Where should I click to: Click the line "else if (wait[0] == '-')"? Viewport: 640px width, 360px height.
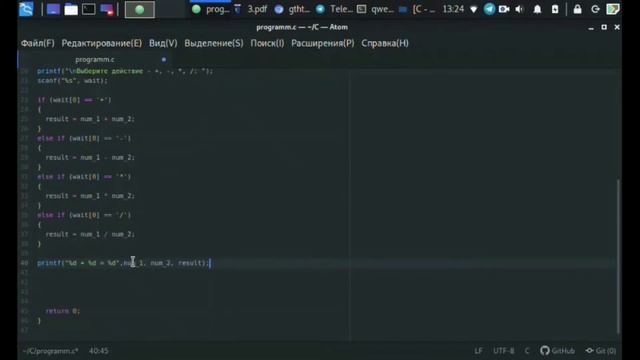(84, 138)
